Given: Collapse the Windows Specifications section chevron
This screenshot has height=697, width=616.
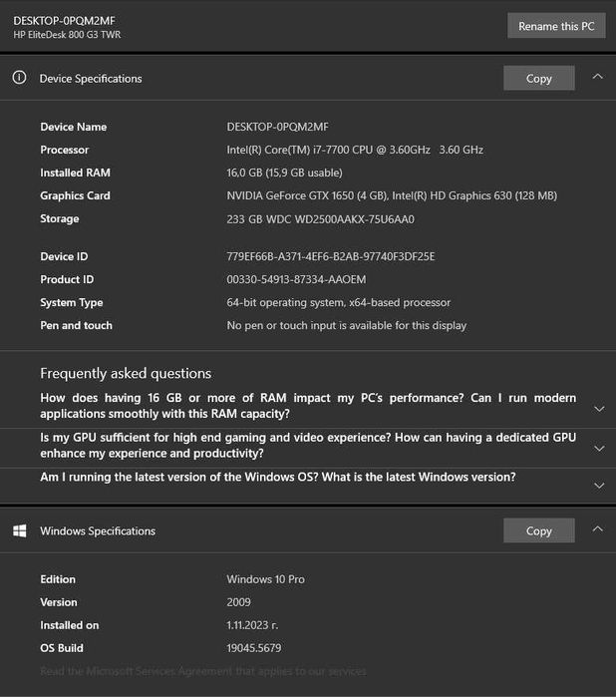Looking at the screenshot, I should tap(597, 528).
